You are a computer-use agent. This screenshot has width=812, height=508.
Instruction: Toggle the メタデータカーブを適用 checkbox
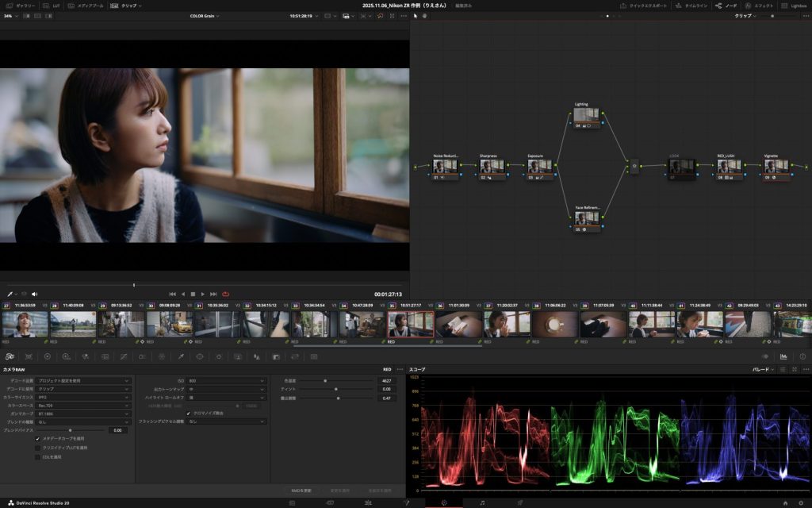point(37,438)
